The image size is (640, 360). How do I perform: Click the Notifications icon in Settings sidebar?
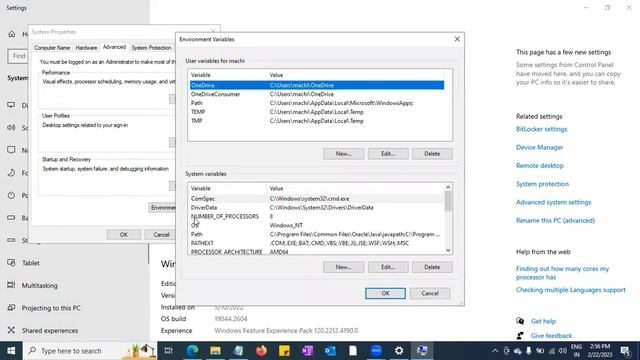point(11,150)
